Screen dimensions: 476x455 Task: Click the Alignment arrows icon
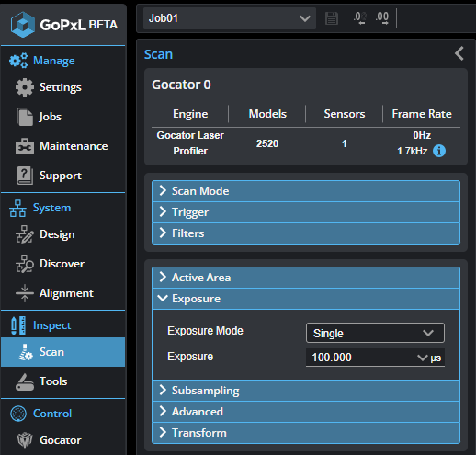pyautogui.click(x=25, y=293)
